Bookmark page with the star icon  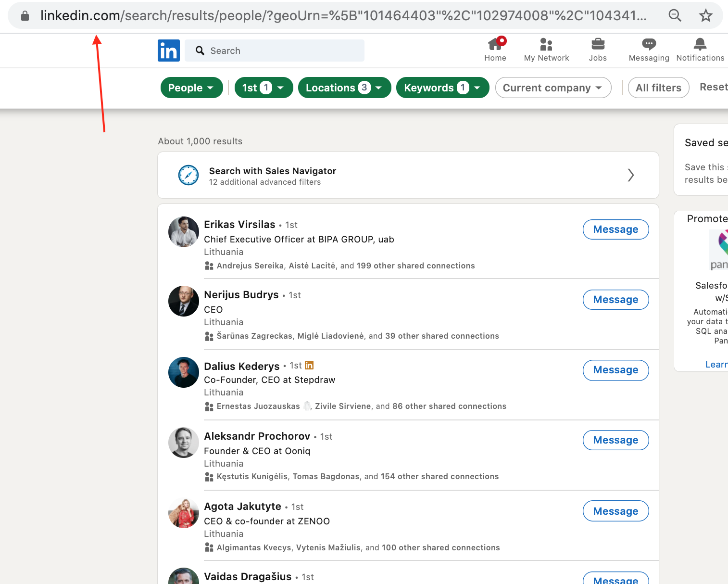pyautogui.click(x=705, y=15)
